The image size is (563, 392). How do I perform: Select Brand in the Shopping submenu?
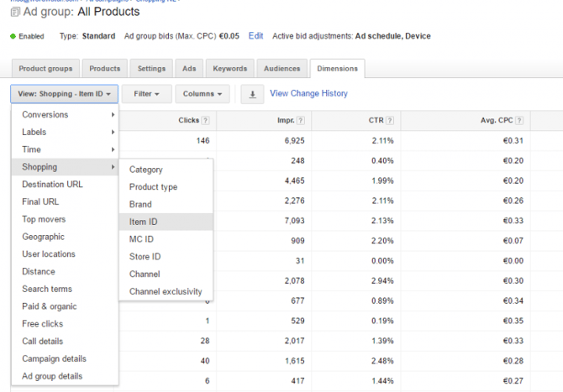(x=166, y=205)
